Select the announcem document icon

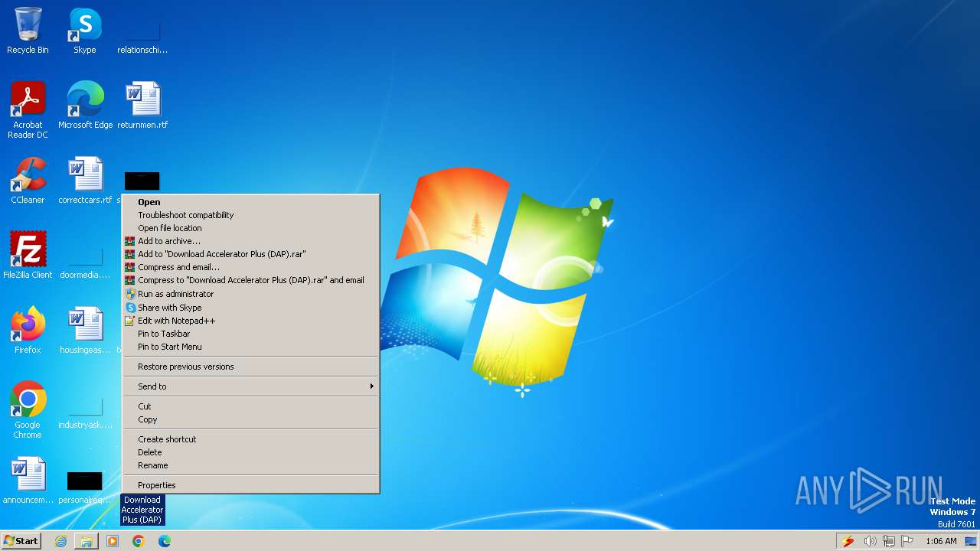click(x=28, y=481)
